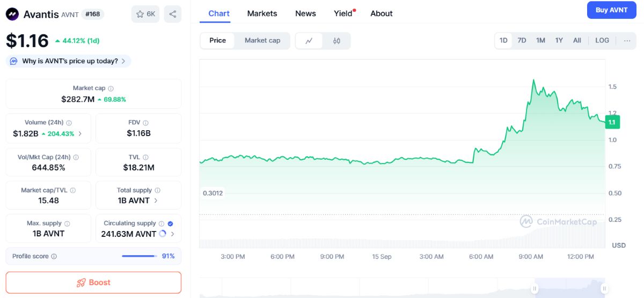Click the $18.21M TVL value

pyautogui.click(x=138, y=168)
